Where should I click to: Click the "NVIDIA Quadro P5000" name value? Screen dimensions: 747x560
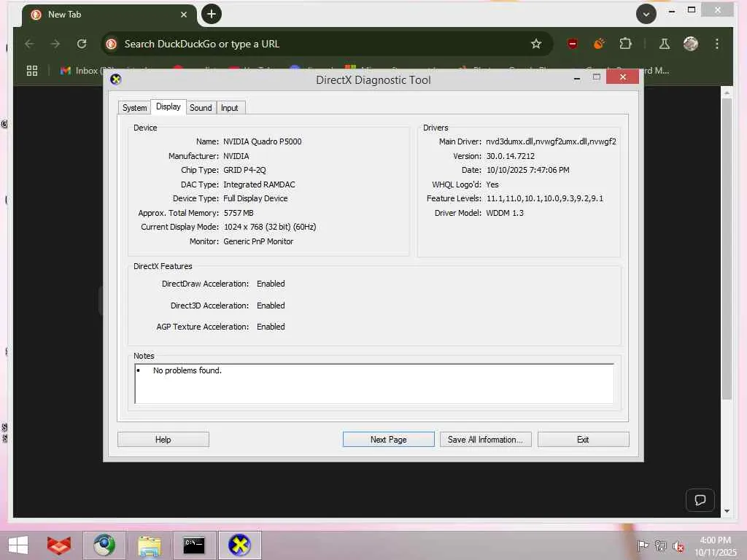coord(262,141)
